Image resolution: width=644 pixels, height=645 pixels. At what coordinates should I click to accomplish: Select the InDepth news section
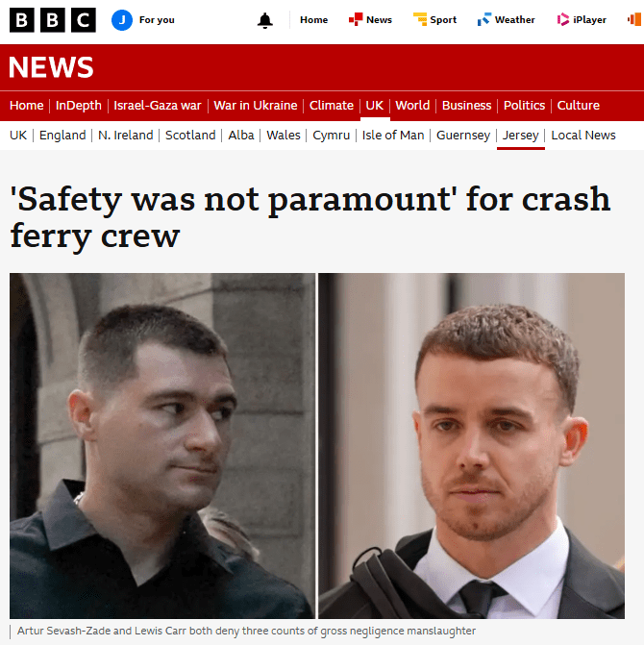click(x=79, y=106)
